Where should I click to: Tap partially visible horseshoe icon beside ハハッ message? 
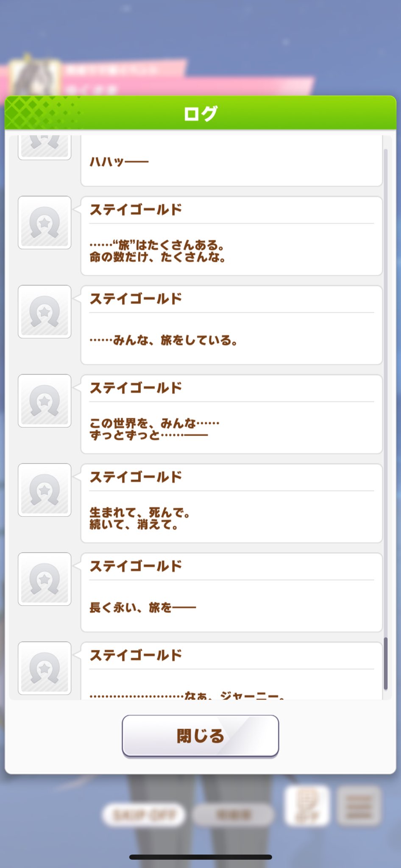pyautogui.click(x=45, y=147)
